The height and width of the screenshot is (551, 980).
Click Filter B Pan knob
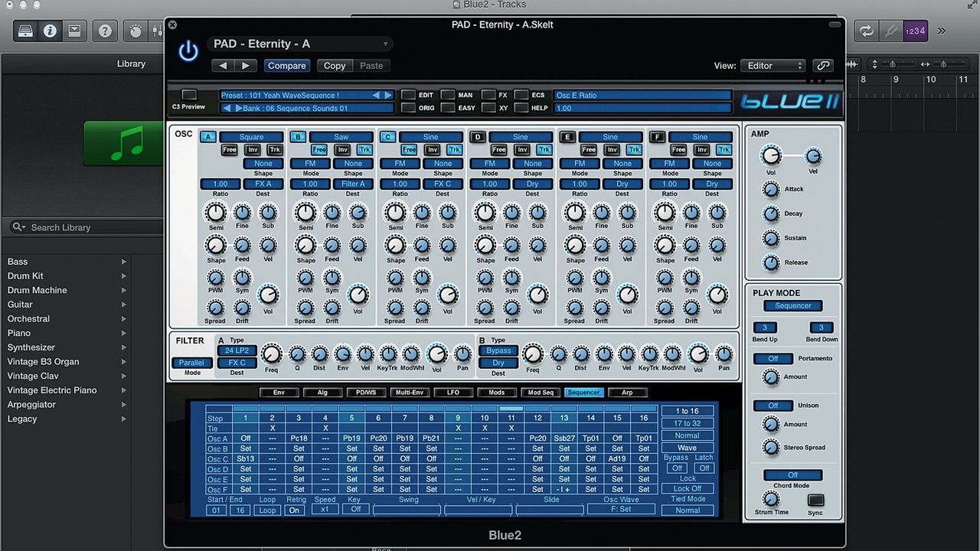tap(724, 354)
